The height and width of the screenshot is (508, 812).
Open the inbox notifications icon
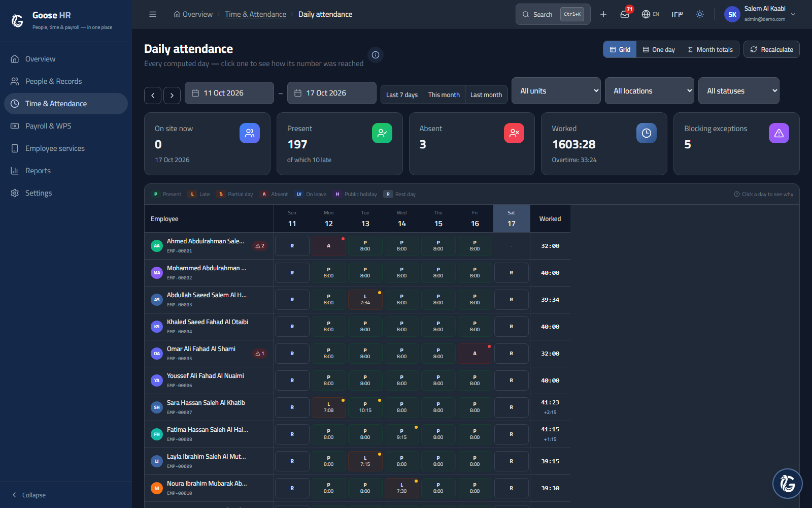(625, 14)
